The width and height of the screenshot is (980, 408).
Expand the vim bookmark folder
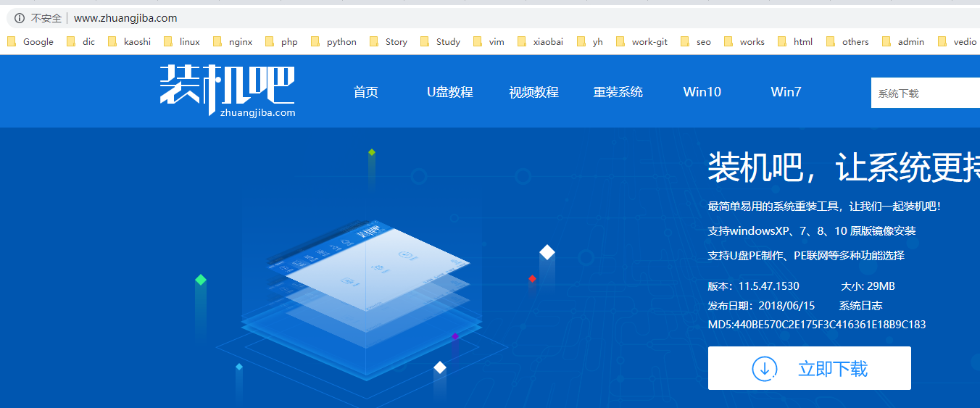click(x=489, y=42)
